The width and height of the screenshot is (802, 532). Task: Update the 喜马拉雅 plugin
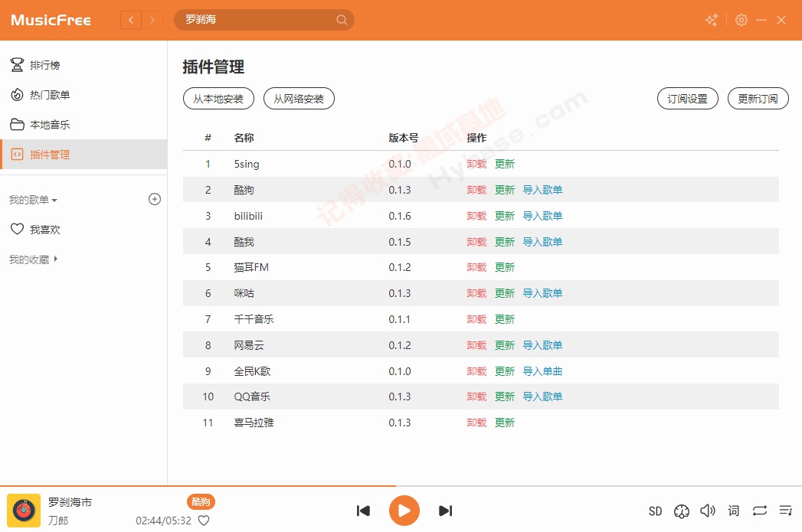coord(505,423)
